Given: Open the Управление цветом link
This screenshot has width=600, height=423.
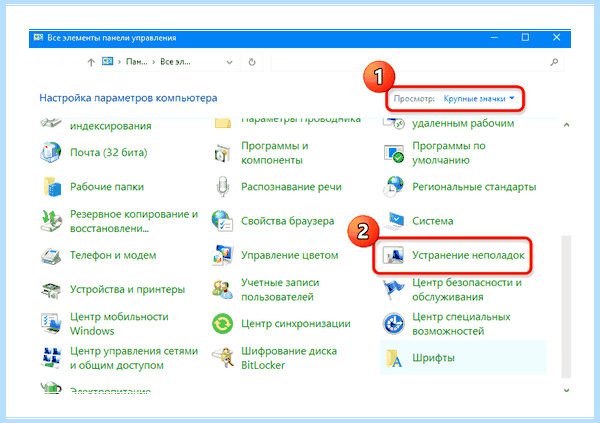Looking at the screenshot, I should 290,255.
